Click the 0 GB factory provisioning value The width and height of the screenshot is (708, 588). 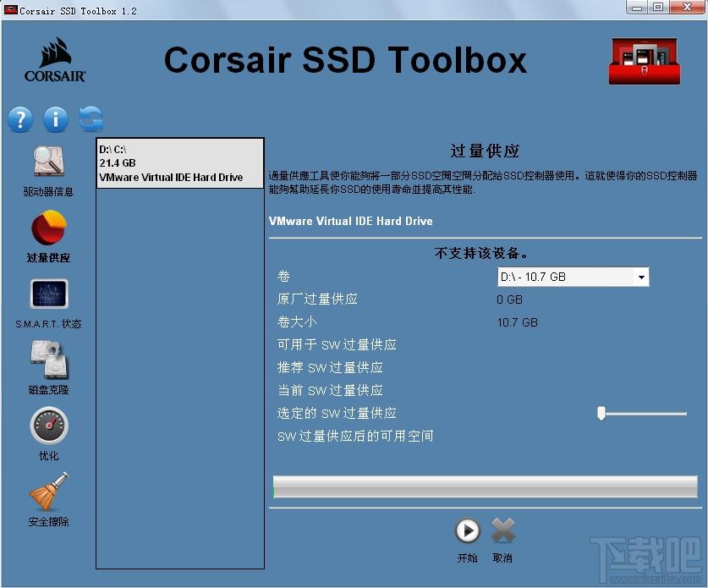[x=510, y=299]
